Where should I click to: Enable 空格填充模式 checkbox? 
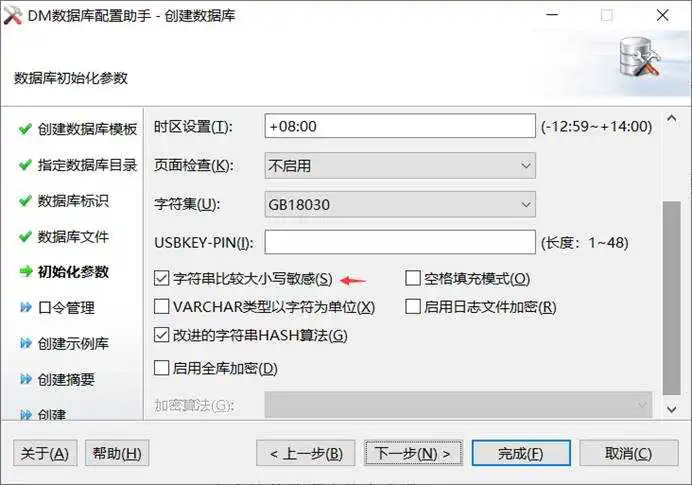pos(413,278)
